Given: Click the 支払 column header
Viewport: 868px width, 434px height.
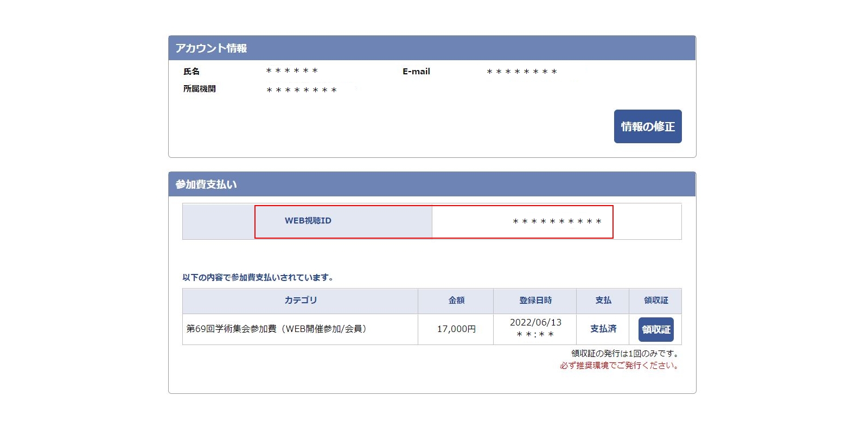Looking at the screenshot, I should [603, 301].
